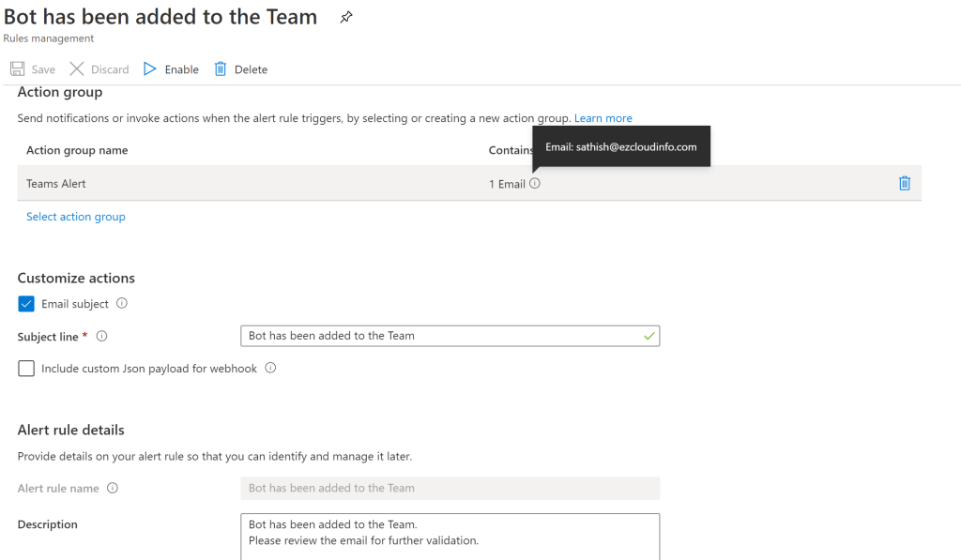Click the Action group name column header
This screenshot has width=961, height=560.
(77, 150)
